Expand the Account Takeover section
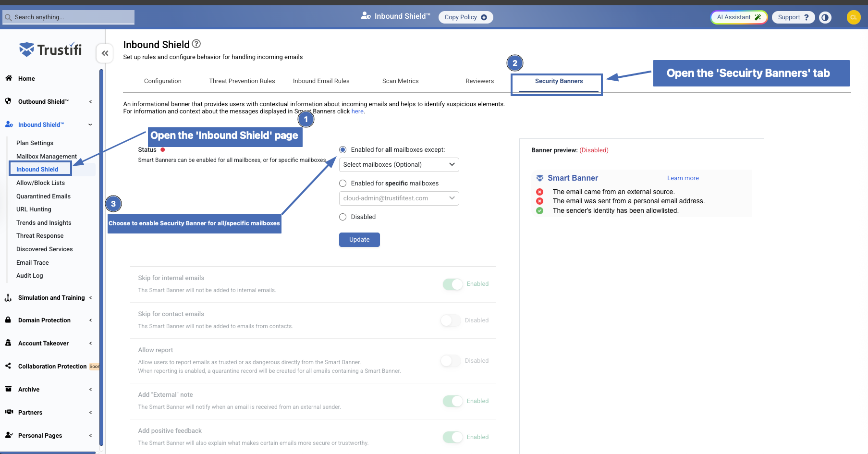Viewport: 868px width, 454px height. pyautogui.click(x=90, y=343)
